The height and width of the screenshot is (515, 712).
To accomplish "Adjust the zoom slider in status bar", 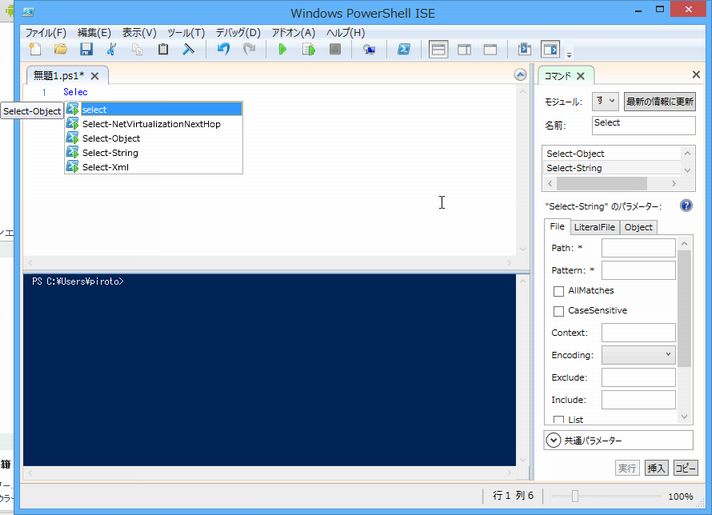I will 575,496.
